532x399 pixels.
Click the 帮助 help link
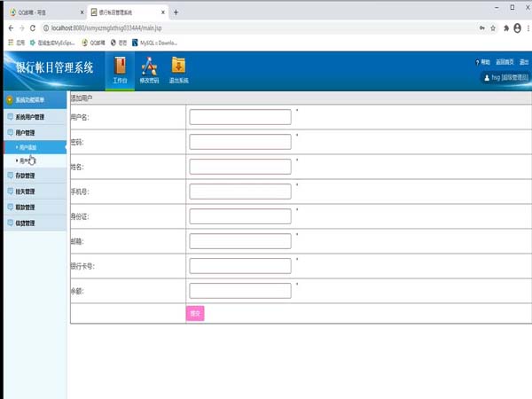click(483, 62)
